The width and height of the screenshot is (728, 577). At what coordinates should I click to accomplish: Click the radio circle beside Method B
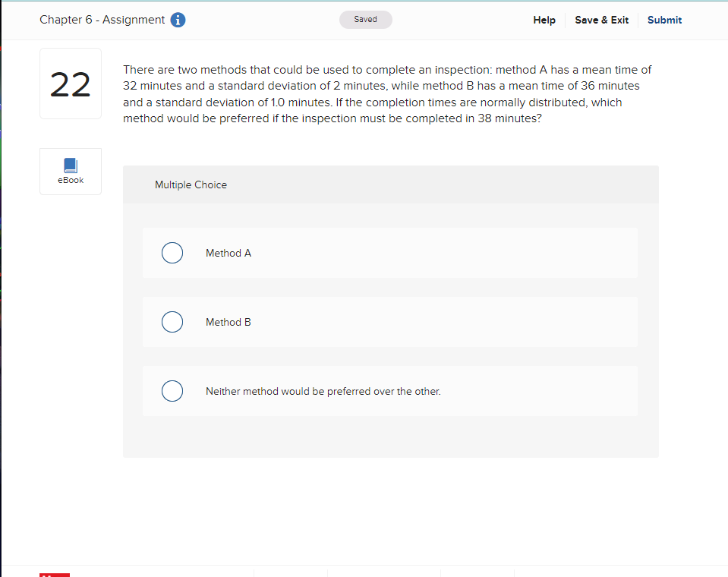coord(172,321)
